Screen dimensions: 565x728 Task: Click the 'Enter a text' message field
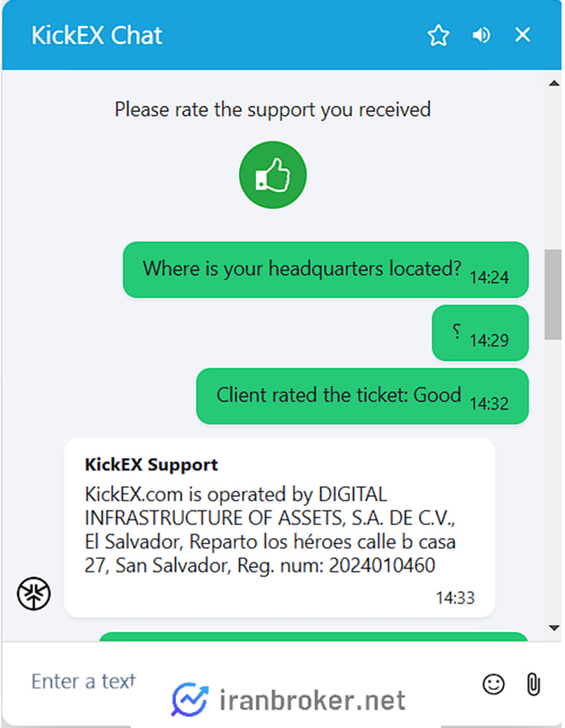point(241,682)
